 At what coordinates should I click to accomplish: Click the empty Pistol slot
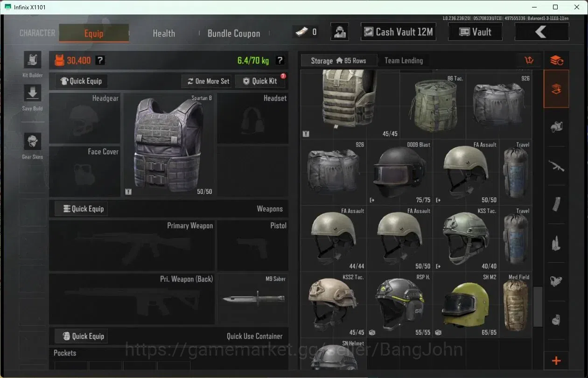point(252,245)
